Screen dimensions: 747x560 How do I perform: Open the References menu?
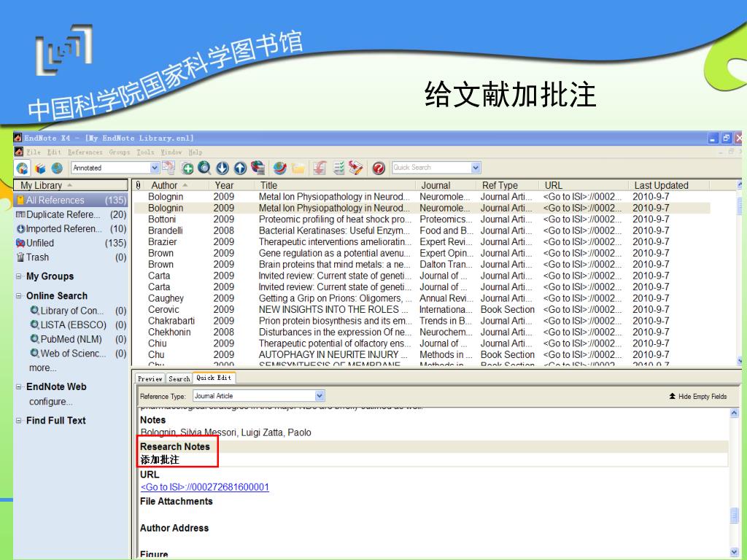85,152
